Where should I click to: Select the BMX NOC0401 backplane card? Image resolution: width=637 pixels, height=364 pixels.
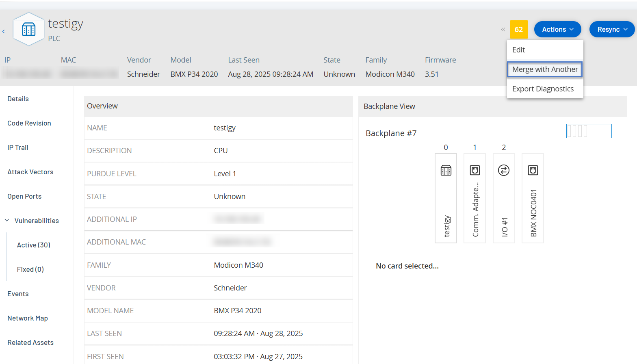click(533, 198)
